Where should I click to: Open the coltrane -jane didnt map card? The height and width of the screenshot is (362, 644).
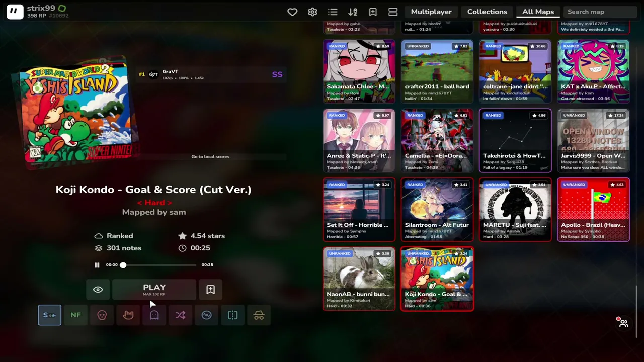point(515,71)
